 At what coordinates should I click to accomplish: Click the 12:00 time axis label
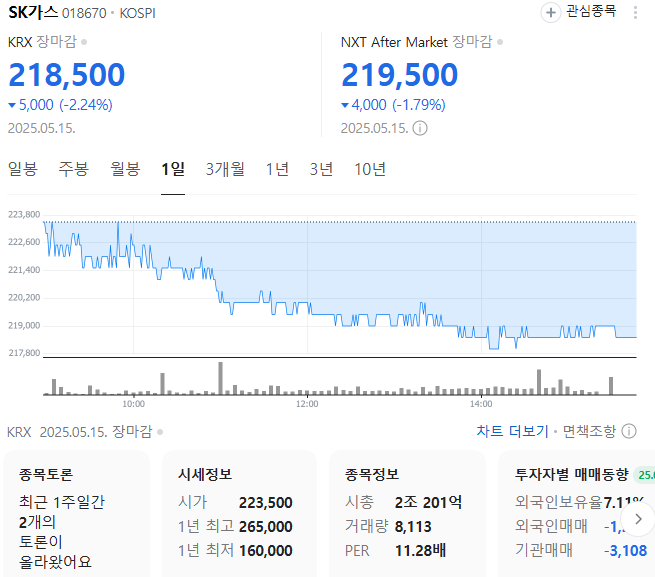click(307, 404)
